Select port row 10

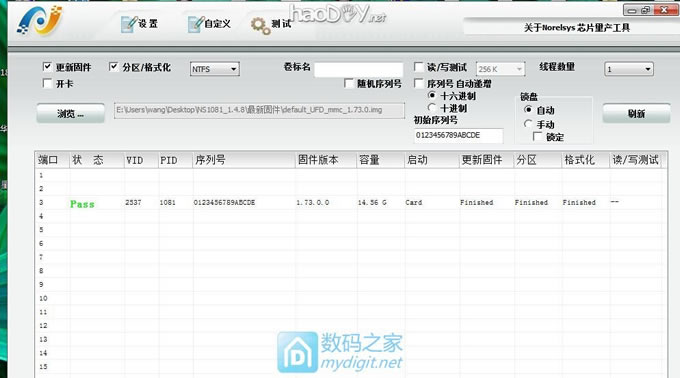pyautogui.click(x=350, y=298)
